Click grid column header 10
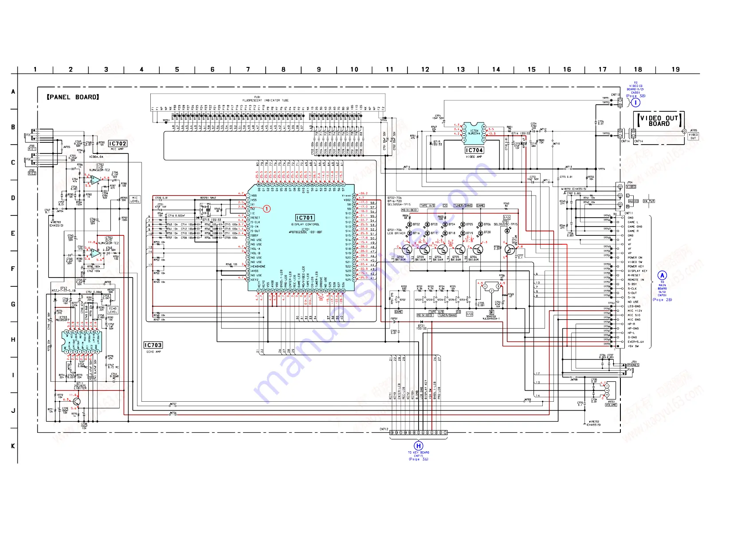The image size is (745, 560). pyautogui.click(x=354, y=69)
